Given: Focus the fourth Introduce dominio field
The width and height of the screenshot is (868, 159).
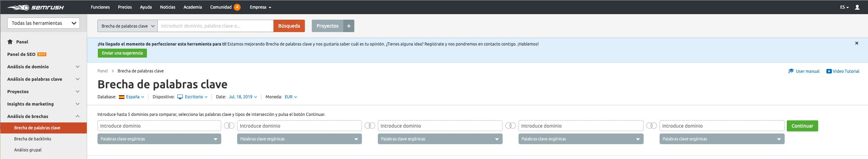Looking at the screenshot, I should pyautogui.click(x=581, y=126).
